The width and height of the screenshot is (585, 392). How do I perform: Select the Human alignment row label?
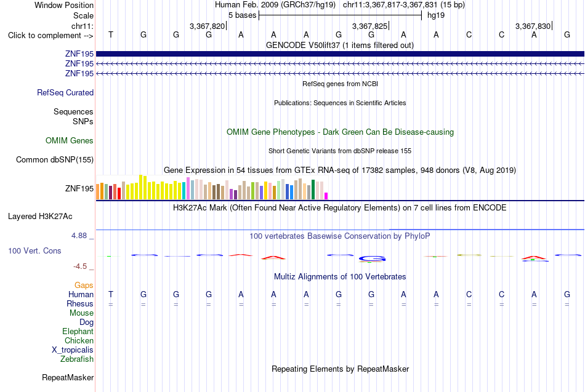[x=81, y=295]
